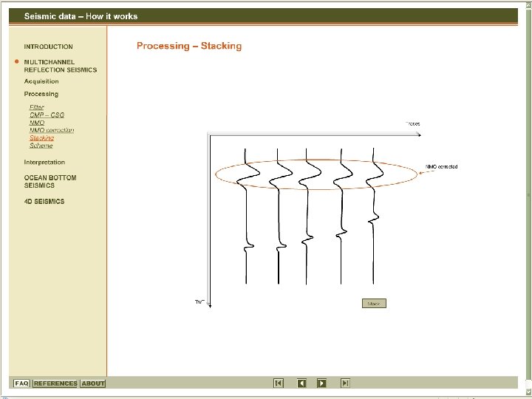Advance to the next slide
The height and width of the screenshot is (399, 532).
(321, 383)
